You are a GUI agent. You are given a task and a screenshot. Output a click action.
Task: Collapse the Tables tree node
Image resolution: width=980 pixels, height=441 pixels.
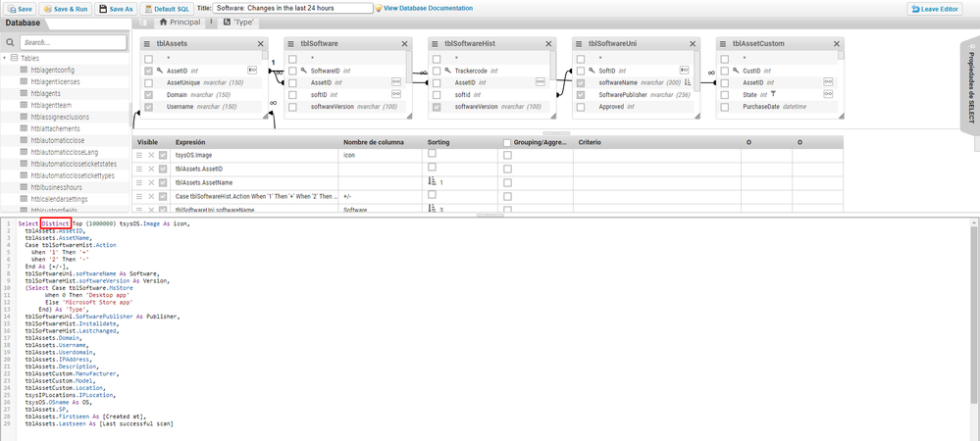(x=6, y=58)
